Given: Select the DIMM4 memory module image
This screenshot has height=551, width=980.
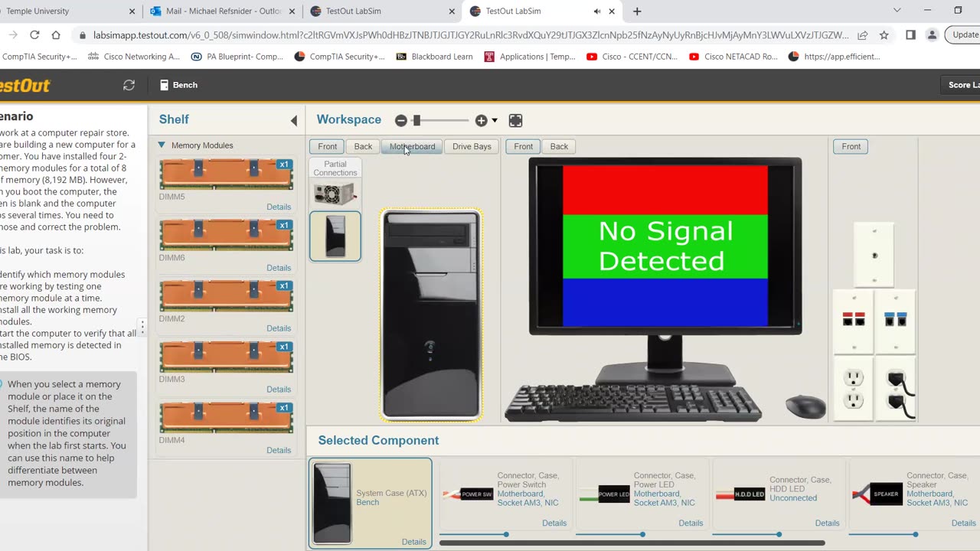Looking at the screenshot, I should [226, 417].
